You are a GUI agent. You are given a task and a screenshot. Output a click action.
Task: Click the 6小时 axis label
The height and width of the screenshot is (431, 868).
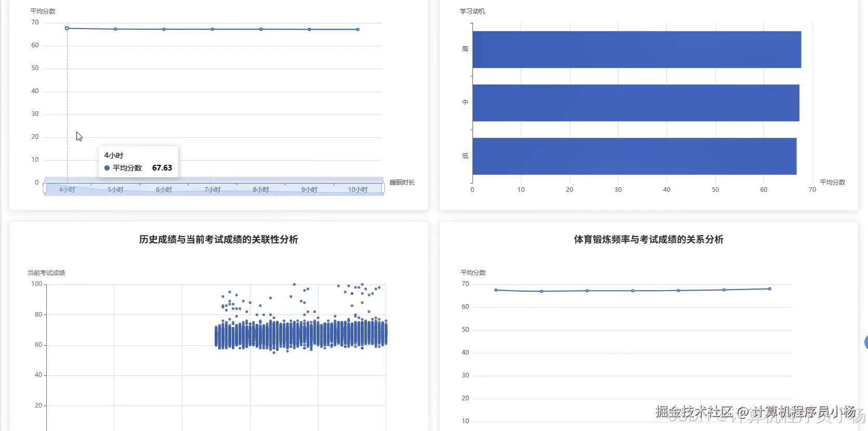pyautogui.click(x=164, y=190)
